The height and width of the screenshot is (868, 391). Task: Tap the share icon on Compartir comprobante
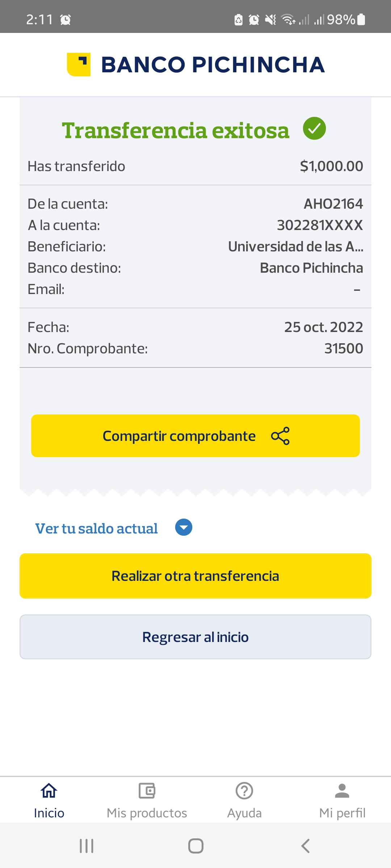click(280, 436)
